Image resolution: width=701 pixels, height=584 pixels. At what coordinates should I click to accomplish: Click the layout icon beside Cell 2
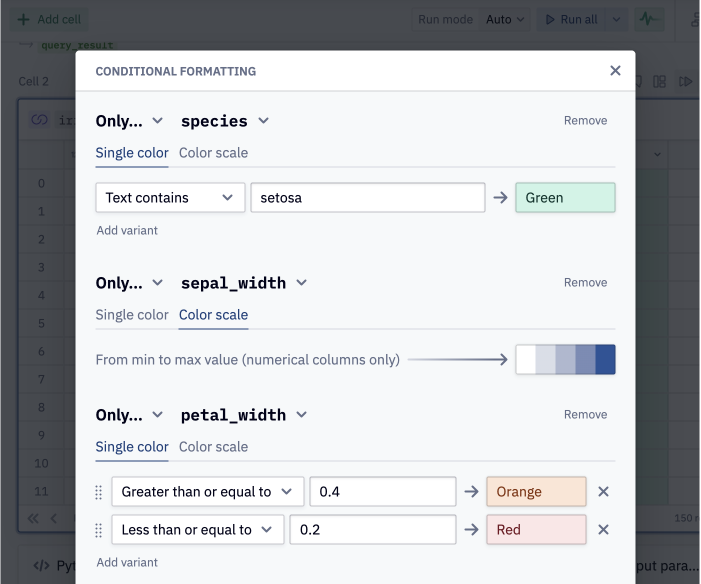[659, 82]
